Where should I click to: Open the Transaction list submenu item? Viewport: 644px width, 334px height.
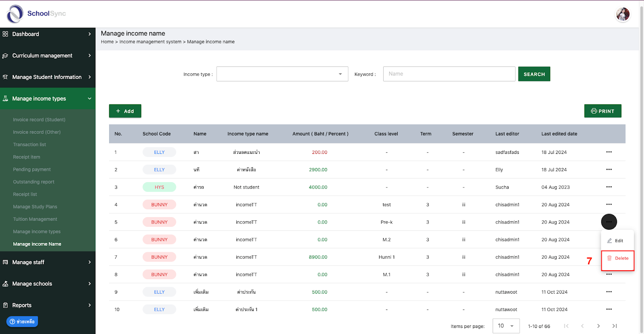29,145
